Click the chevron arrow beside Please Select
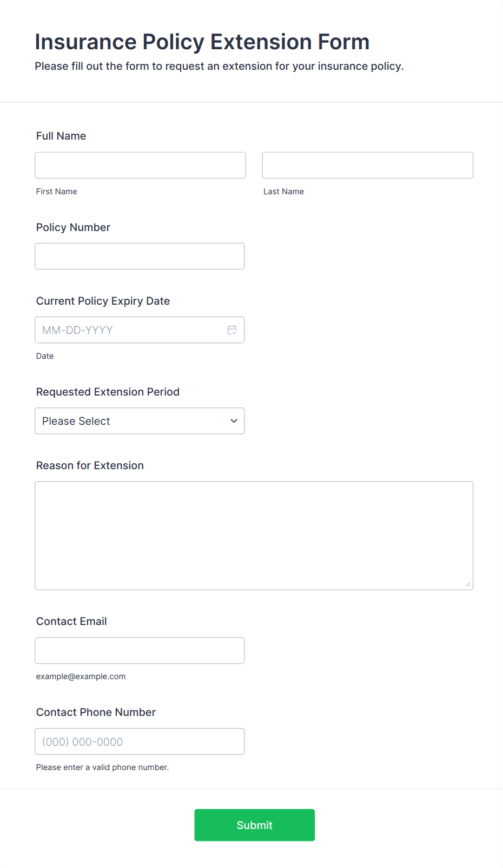 click(234, 421)
